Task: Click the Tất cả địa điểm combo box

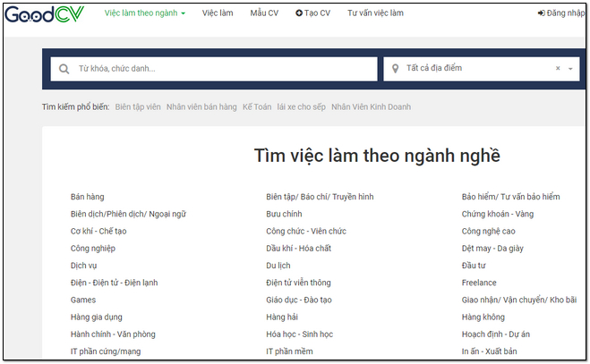Action: (x=482, y=69)
